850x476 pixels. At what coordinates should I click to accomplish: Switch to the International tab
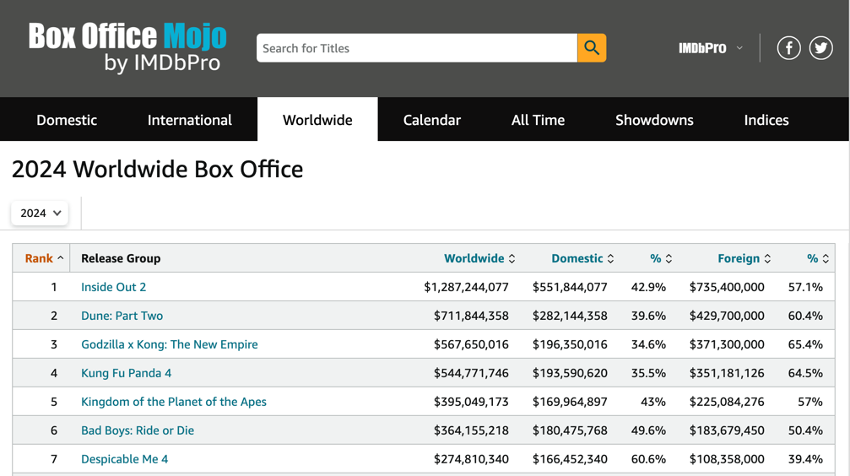(x=190, y=120)
